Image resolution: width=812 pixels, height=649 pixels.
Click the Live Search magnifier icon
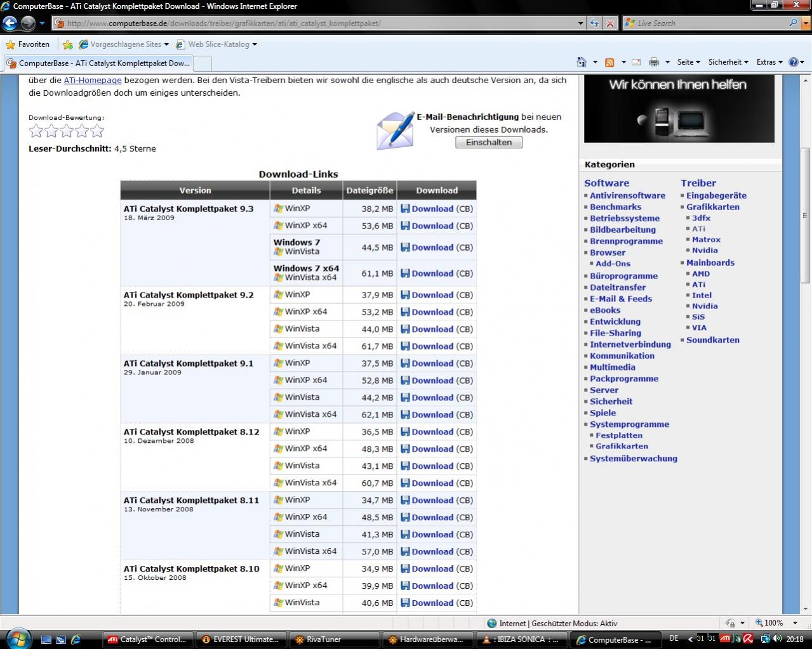pyautogui.click(x=794, y=23)
